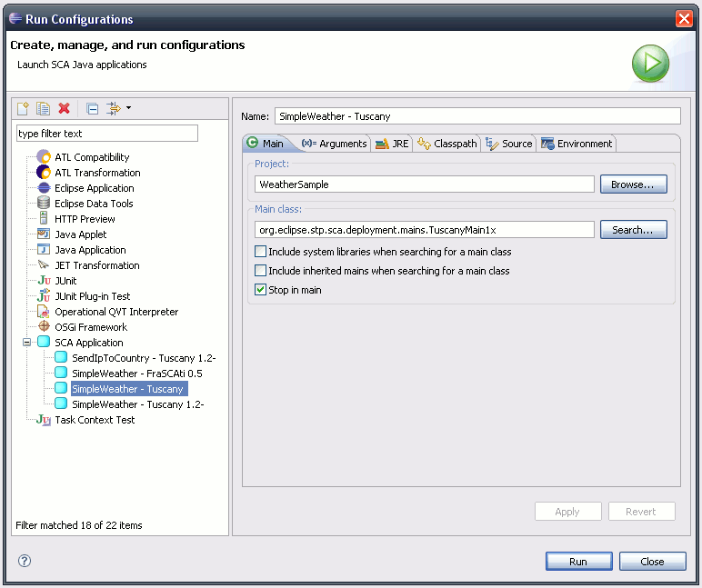Select Java Application in the tree

pos(90,250)
